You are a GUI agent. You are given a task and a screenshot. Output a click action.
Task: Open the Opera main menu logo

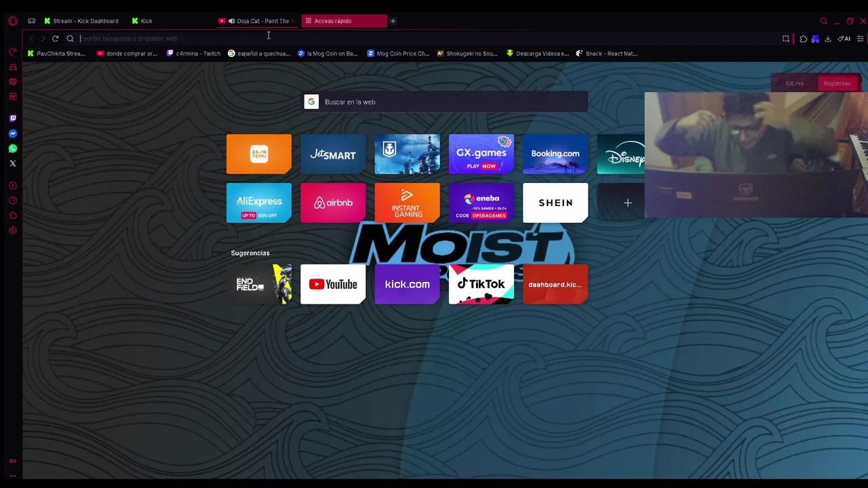[12, 21]
